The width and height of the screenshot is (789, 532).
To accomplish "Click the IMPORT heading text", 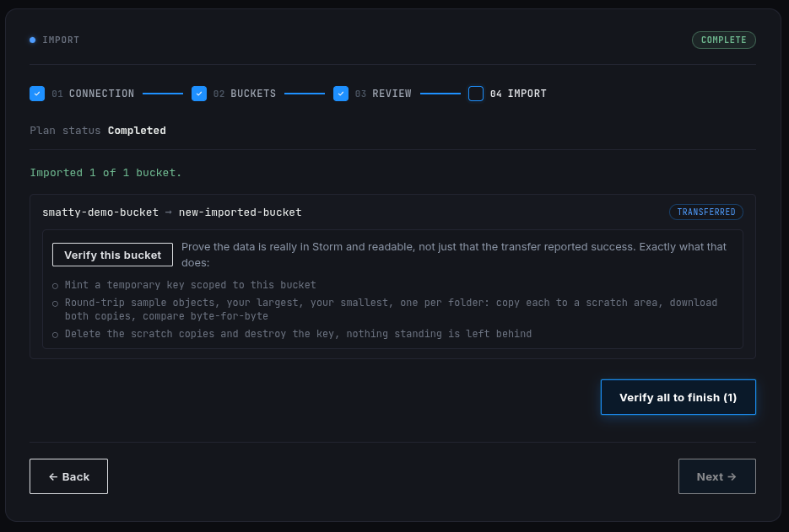I will coord(61,40).
